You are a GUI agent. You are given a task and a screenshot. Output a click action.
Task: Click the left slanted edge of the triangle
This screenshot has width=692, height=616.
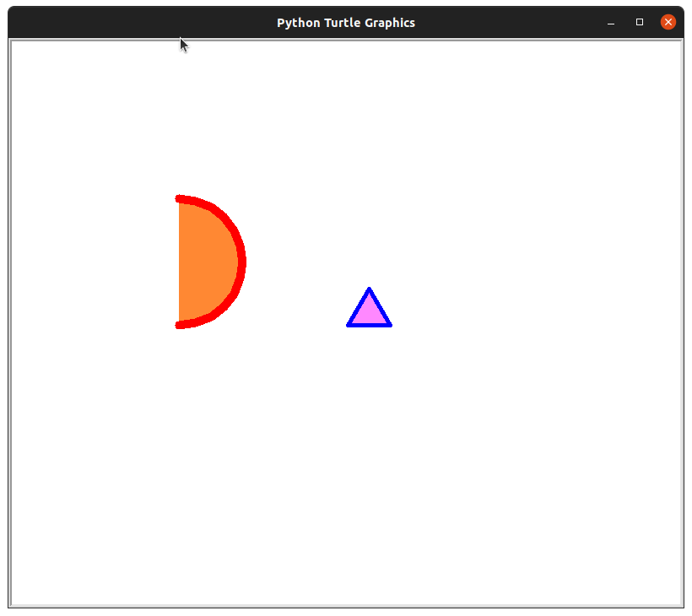(x=359, y=307)
